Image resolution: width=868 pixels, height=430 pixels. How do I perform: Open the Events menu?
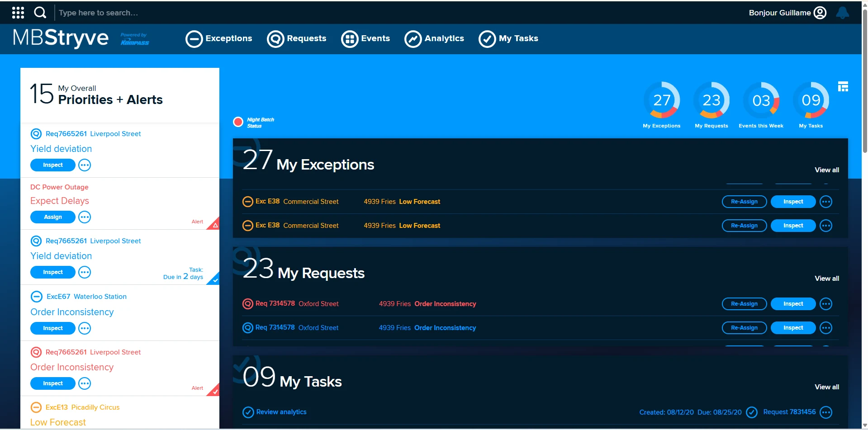click(365, 39)
